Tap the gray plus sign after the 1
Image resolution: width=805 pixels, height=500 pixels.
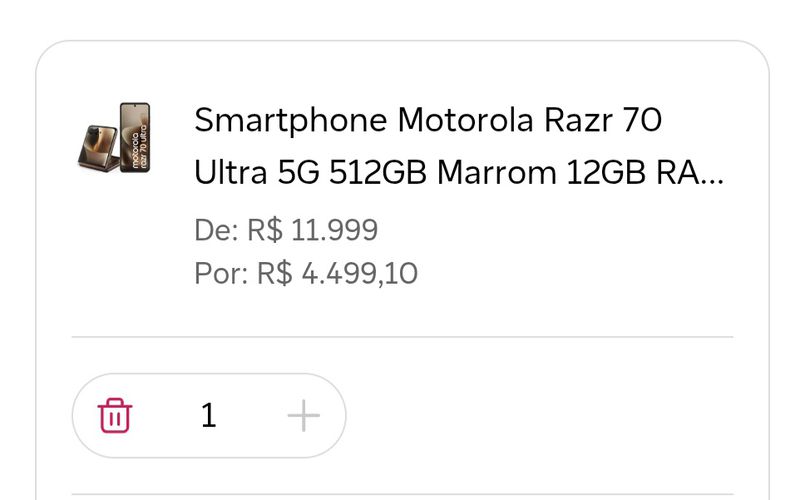pos(303,415)
